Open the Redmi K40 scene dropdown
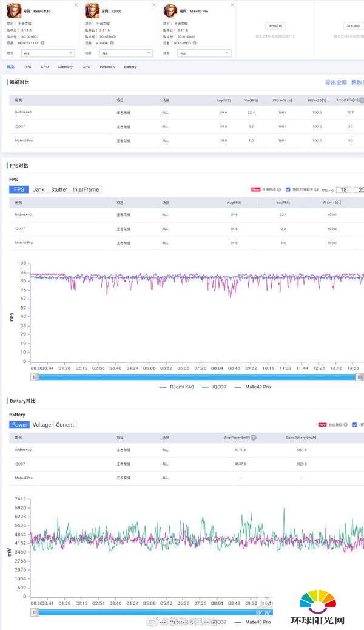Screen dimensions: 364x630 [48, 53]
